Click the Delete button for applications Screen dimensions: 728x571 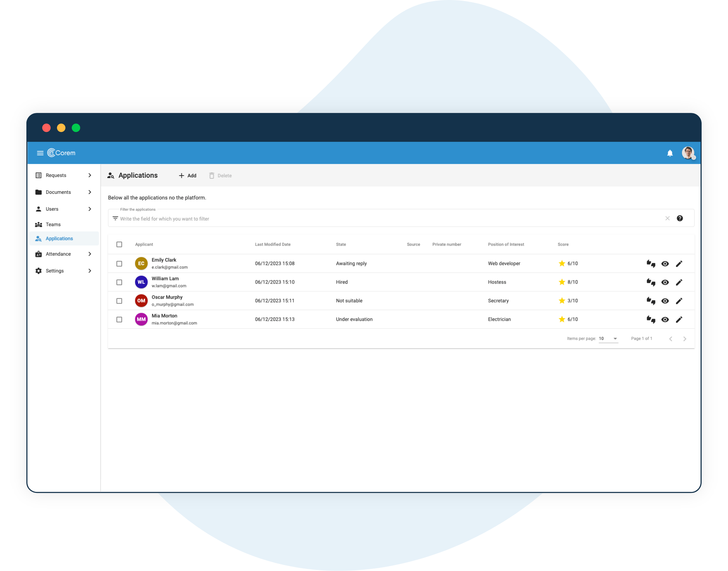[220, 176]
